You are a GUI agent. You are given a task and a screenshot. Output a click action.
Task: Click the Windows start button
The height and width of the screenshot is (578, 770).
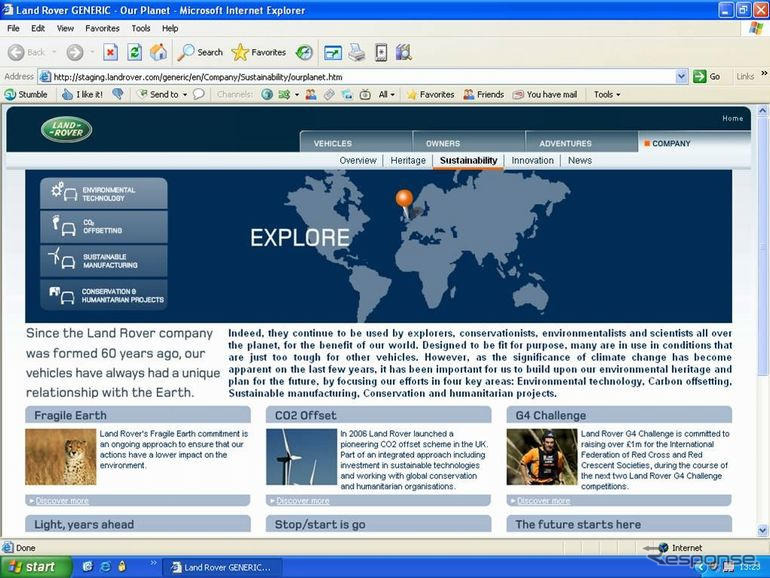click(x=35, y=567)
